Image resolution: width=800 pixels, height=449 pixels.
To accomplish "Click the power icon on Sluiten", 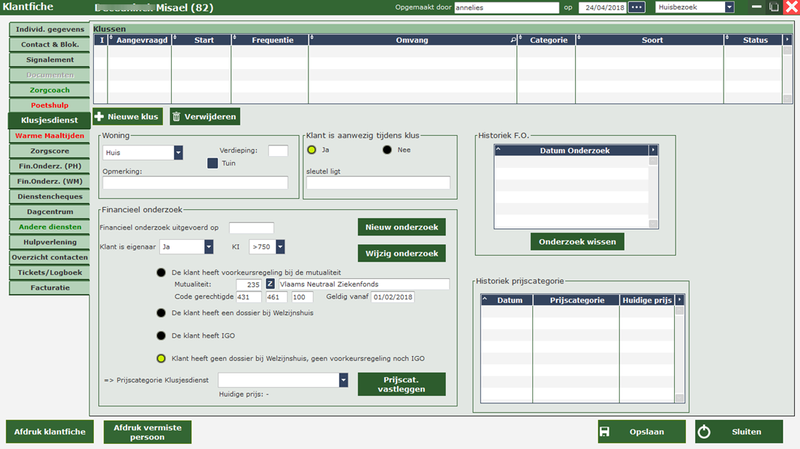I will tap(703, 432).
